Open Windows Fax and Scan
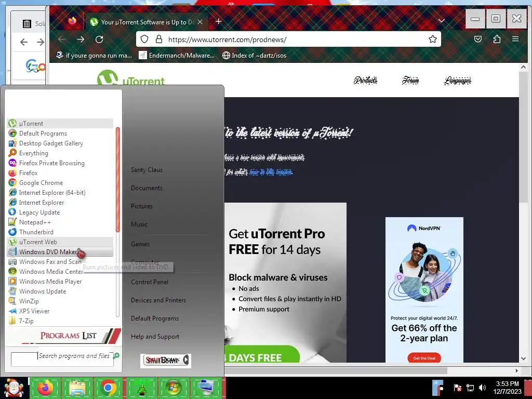The image size is (532, 399). [x=60, y=262]
